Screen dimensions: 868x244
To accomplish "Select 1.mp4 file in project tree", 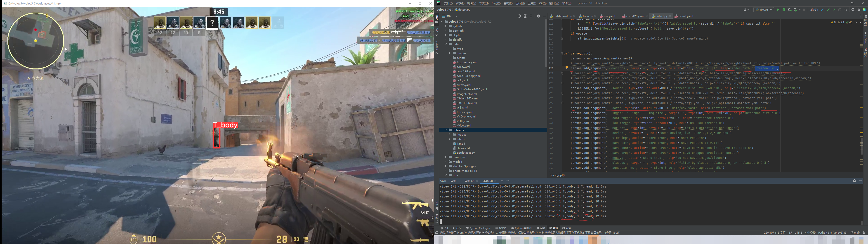I will point(459,143).
